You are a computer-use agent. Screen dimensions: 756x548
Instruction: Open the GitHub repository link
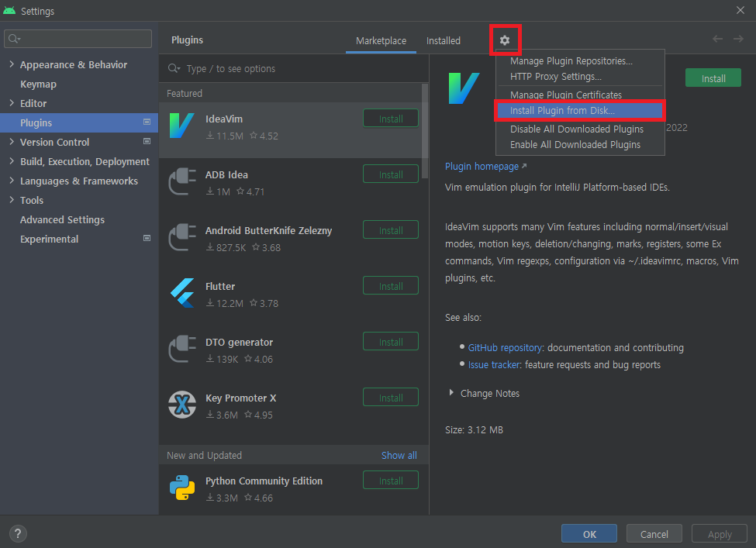505,347
